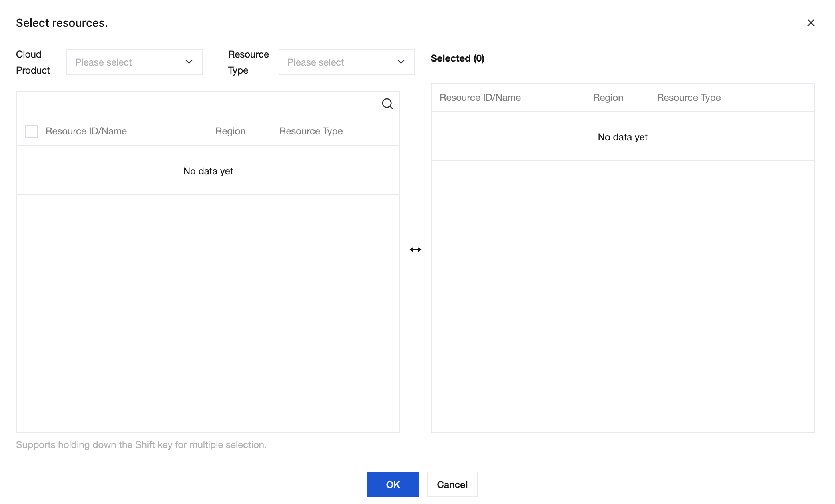Click the search magnifier icon

[387, 104]
